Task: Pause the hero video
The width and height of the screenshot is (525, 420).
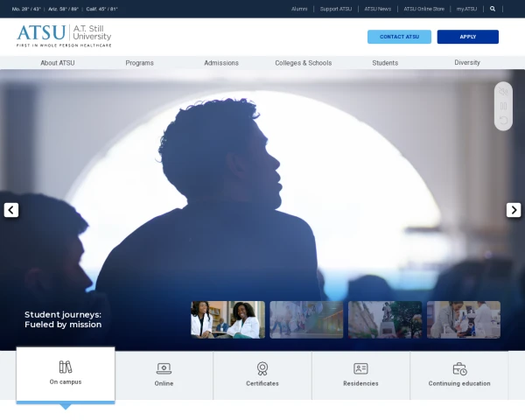Action: 503,106
